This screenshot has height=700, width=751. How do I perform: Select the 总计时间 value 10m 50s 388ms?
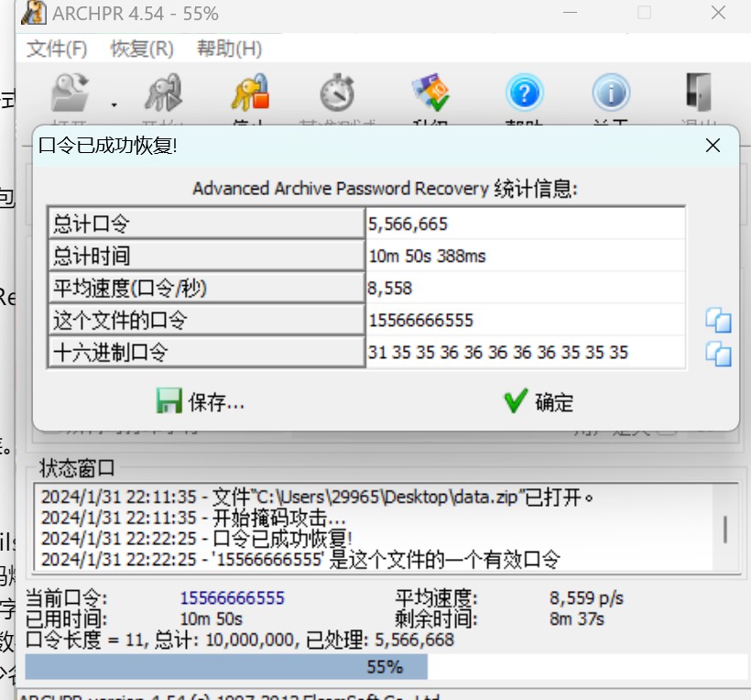(427, 256)
